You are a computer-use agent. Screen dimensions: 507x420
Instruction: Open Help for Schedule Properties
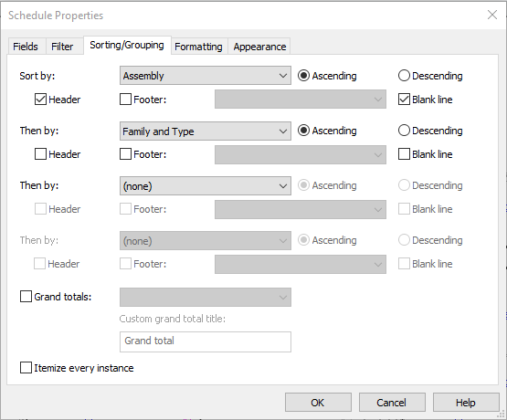tap(466, 403)
